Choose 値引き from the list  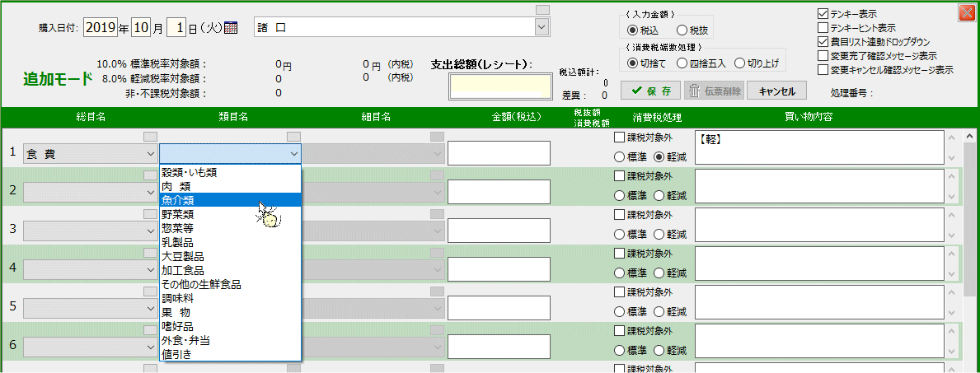(230, 354)
